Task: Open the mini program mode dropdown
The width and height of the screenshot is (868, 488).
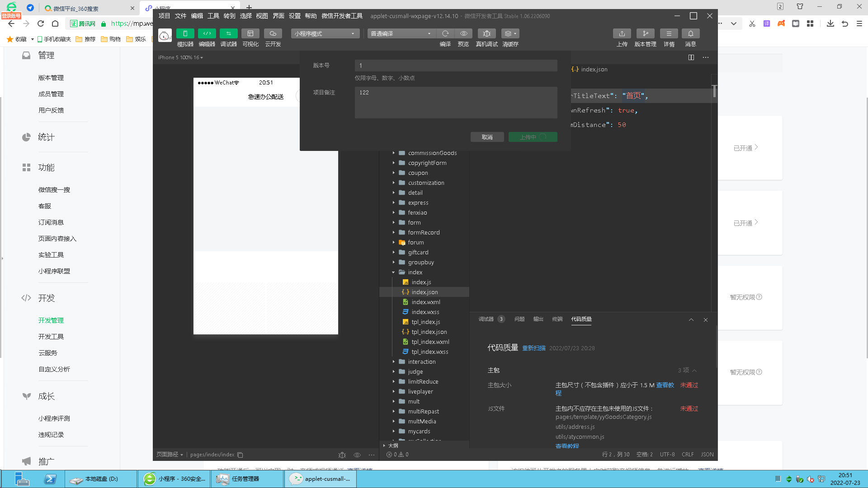Action: pos(325,33)
